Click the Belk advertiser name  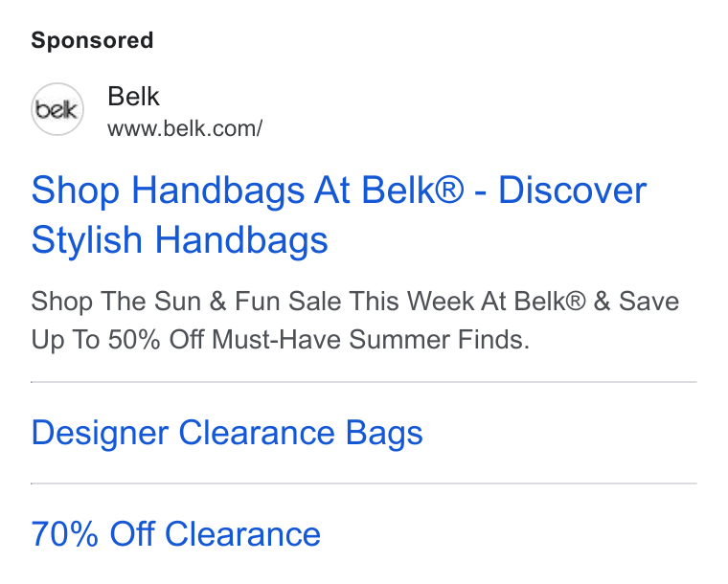(133, 97)
